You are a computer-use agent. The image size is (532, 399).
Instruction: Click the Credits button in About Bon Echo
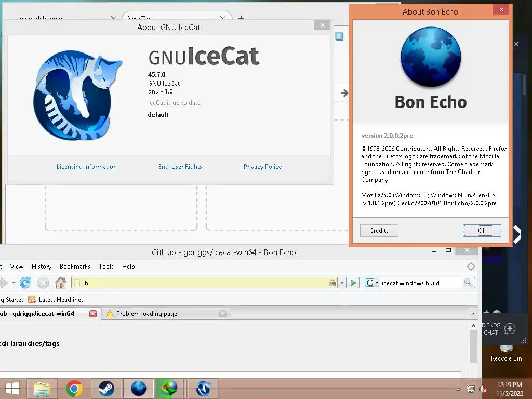coord(379,230)
